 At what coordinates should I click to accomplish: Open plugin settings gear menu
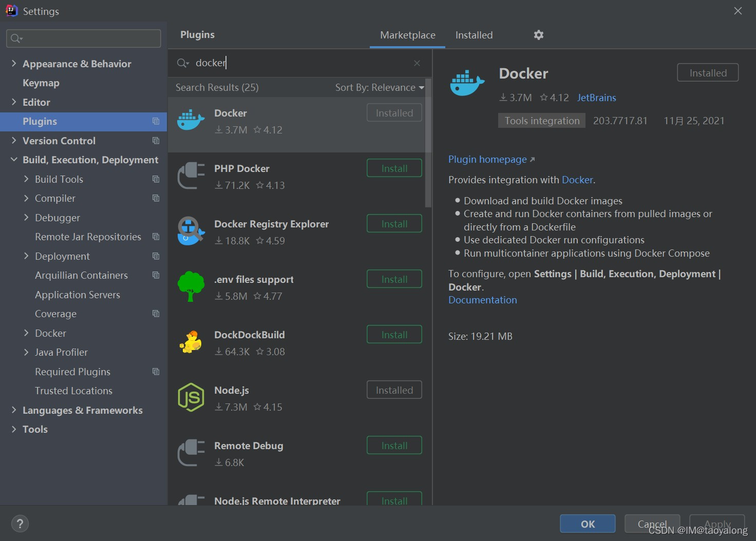tap(538, 35)
